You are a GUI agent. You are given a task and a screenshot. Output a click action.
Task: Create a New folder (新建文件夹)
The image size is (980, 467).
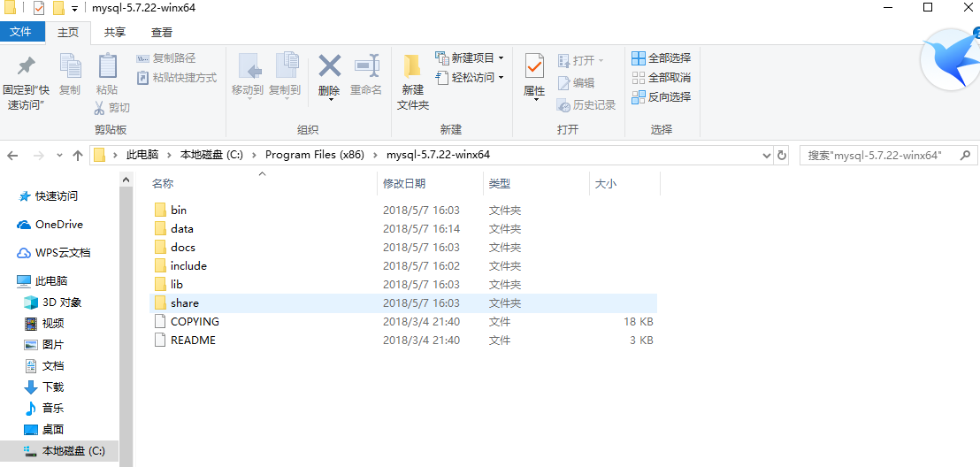tap(412, 81)
